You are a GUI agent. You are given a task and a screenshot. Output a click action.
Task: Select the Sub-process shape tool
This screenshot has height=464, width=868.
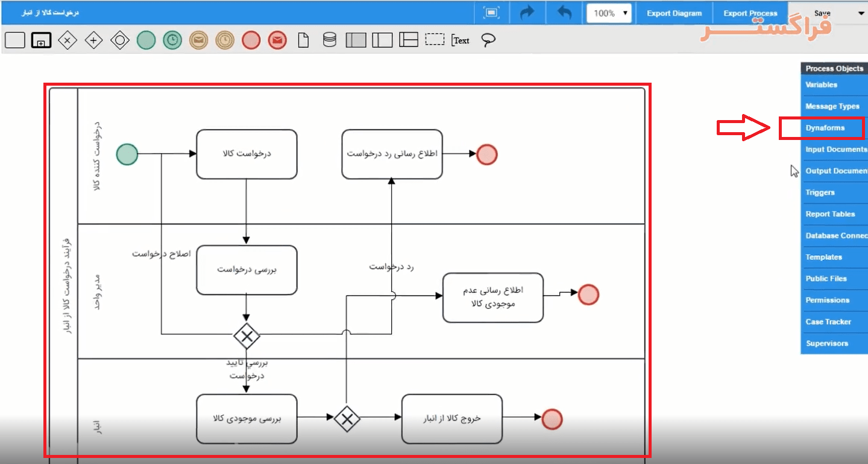pyautogui.click(x=41, y=40)
